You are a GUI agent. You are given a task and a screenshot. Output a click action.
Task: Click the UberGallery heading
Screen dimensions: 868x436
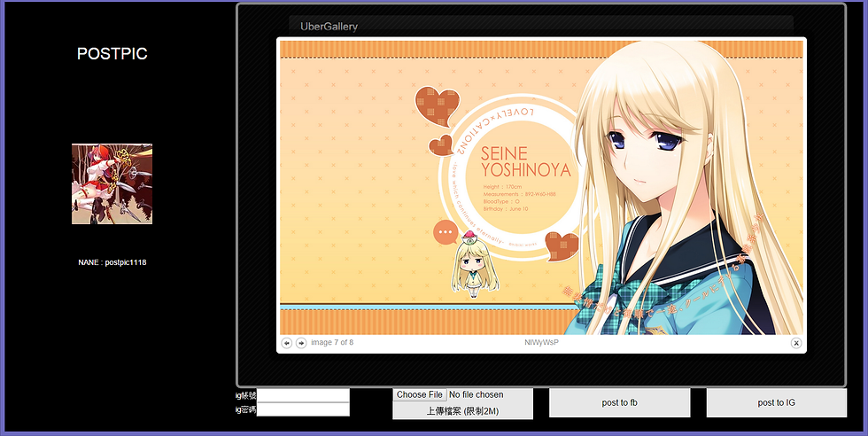329,26
